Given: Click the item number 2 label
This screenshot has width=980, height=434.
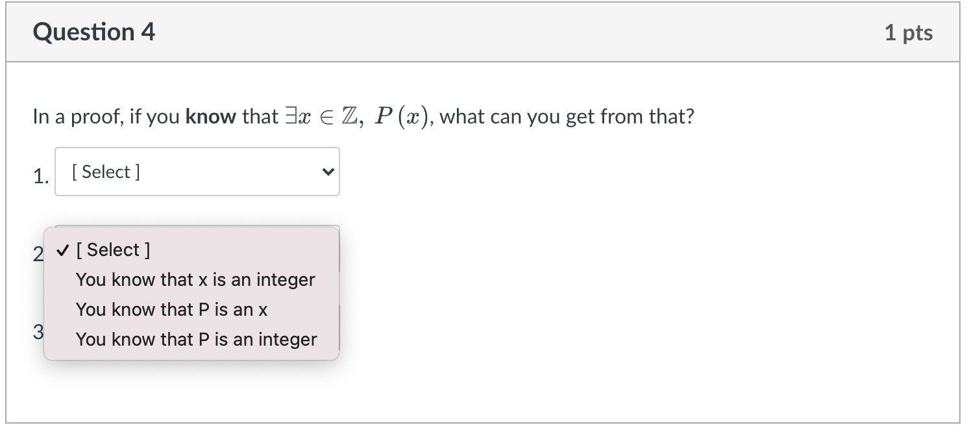Looking at the screenshot, I should click(37, 255).
